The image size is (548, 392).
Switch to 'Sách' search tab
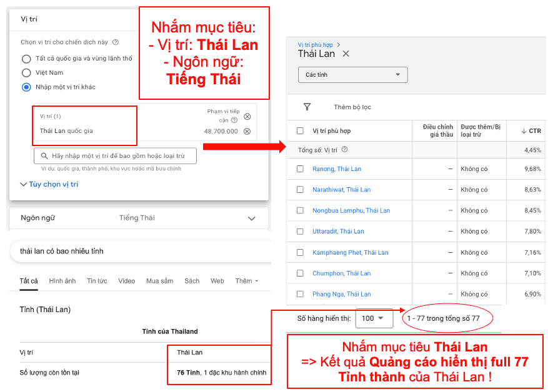(x=192, y=281)
